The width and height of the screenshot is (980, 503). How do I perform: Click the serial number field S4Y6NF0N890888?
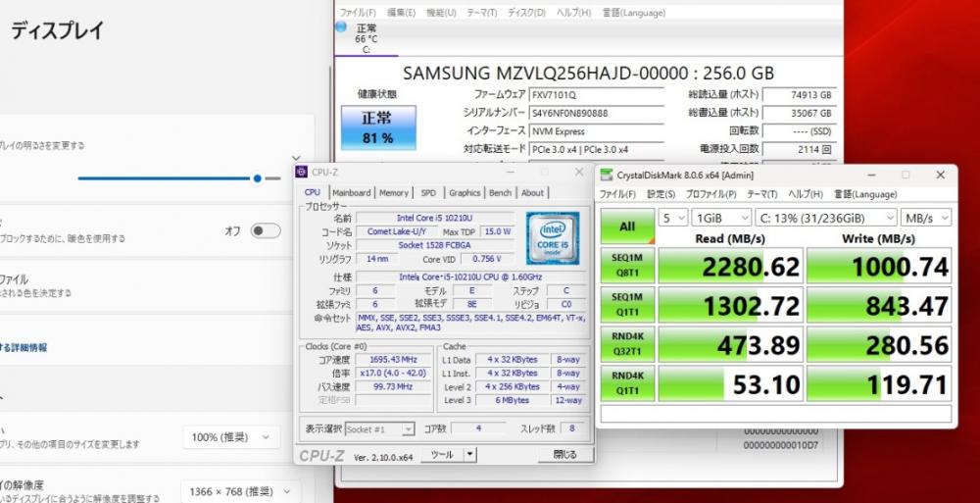(x=596, y=113)
